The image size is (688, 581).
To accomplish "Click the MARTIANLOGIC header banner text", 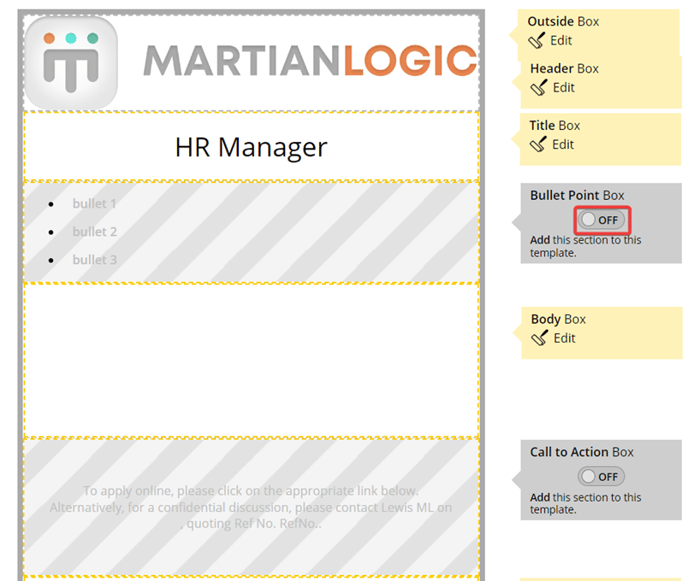I will coord(310,61).
